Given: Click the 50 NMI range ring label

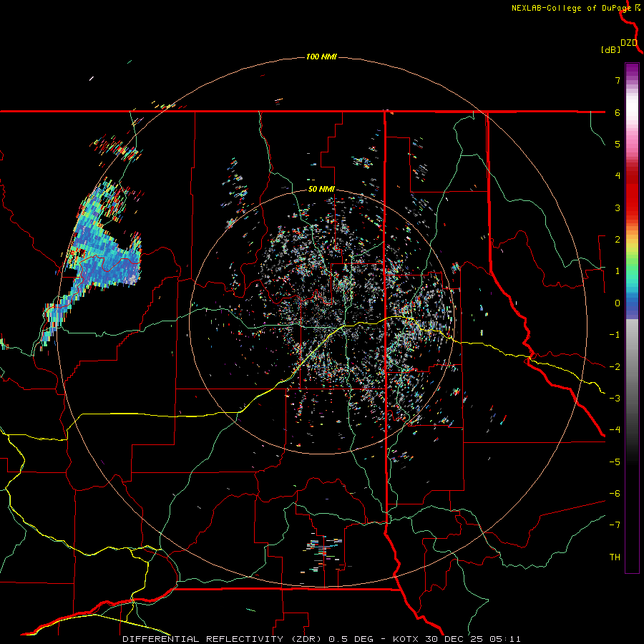Looking at the screenshot, I should click(x=321, y=190).
